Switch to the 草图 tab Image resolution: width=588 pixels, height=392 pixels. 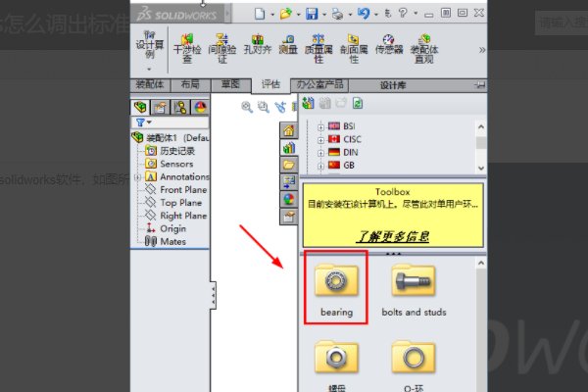click(x=230, y=84)
